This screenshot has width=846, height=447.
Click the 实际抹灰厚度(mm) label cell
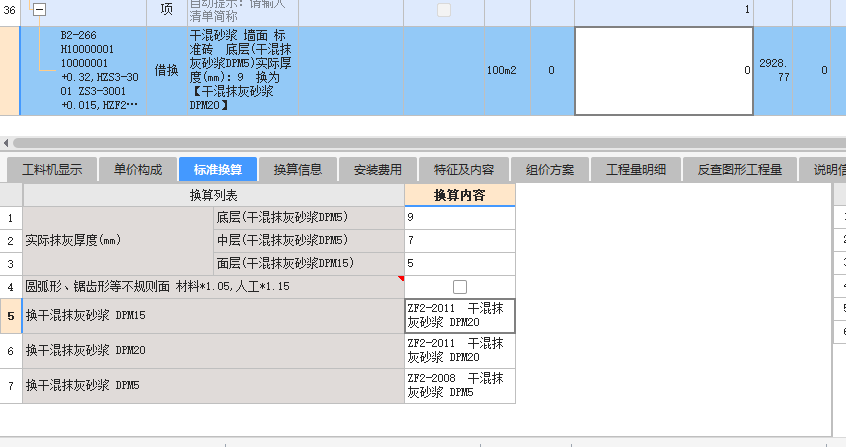pos(118,241)
